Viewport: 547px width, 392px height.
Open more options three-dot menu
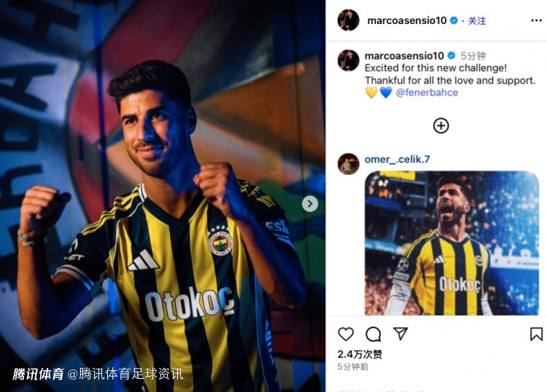click(536, 20)
